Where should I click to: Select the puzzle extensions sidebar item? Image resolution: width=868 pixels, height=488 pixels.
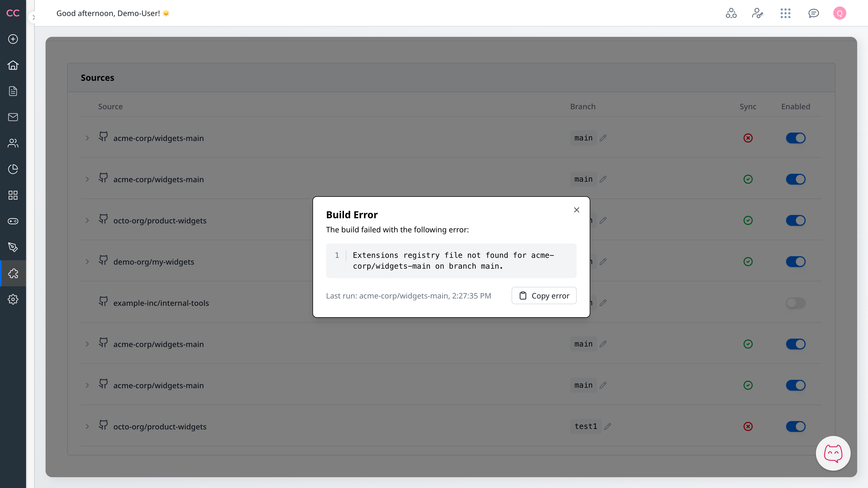click(13, 273)
